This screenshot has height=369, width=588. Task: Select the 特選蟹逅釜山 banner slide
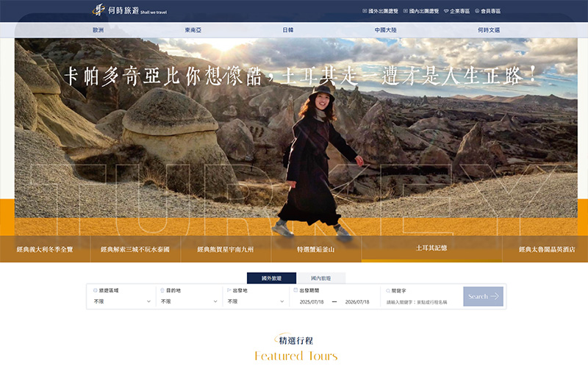[x=316, y=249]
